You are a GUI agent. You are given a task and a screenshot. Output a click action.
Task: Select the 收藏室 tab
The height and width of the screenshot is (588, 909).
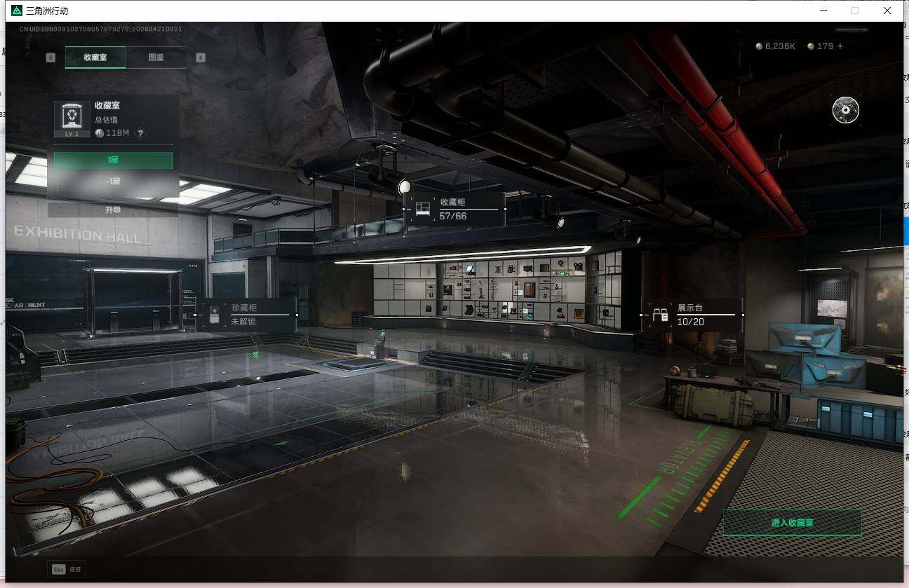[95, 57]
